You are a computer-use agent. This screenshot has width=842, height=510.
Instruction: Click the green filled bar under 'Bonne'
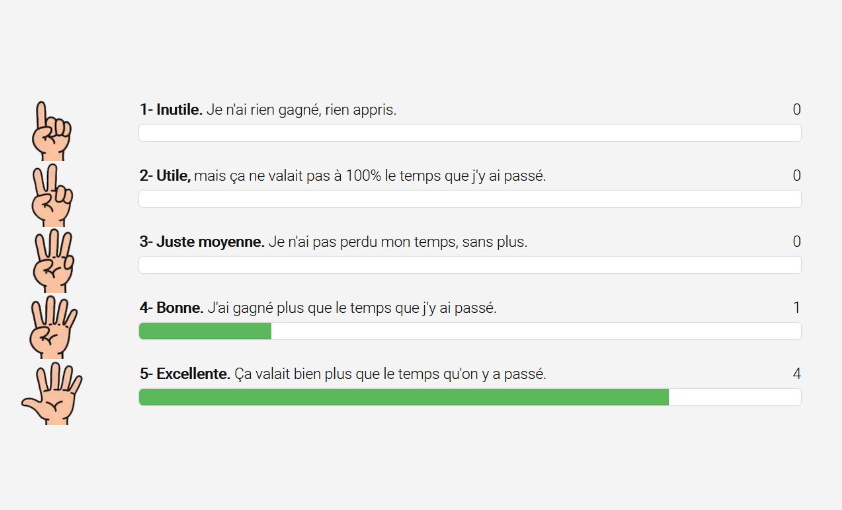point(205,331)
